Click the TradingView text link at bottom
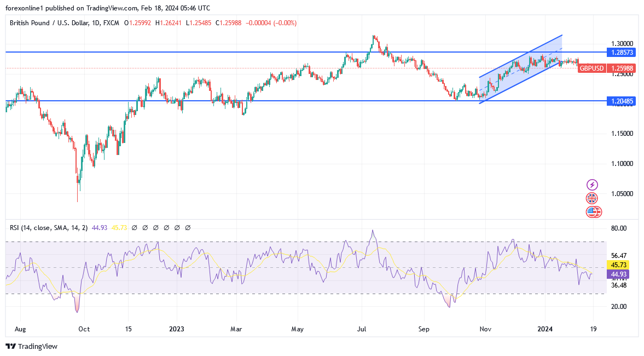644x356 pixels. coord(37,347)
